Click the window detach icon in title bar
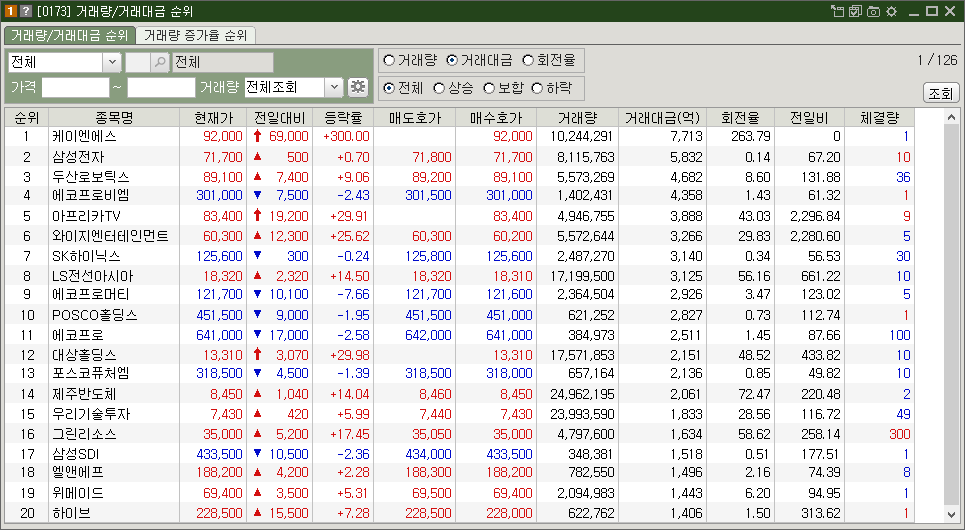The image size is (965, 530). pyautogui.click(x=837, y=11)
